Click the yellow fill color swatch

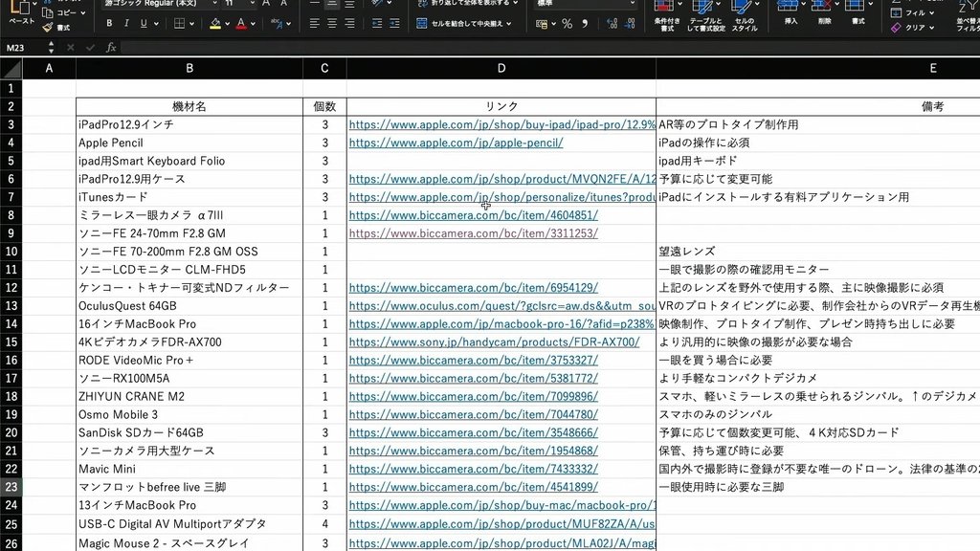point(215,24)
